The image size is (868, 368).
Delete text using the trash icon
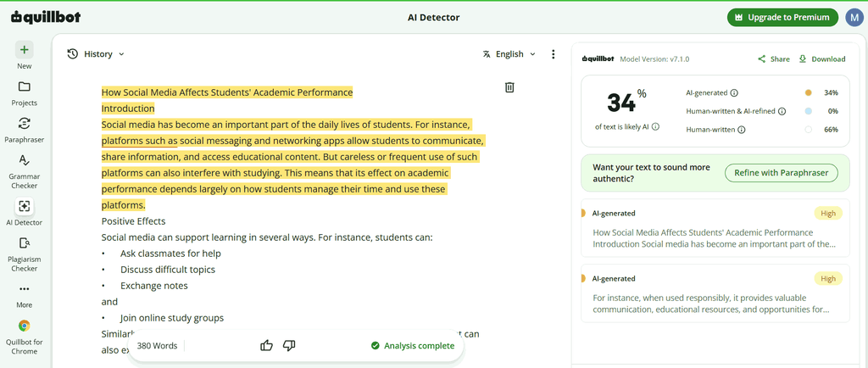pyautogui.click(x=509, y=87)
